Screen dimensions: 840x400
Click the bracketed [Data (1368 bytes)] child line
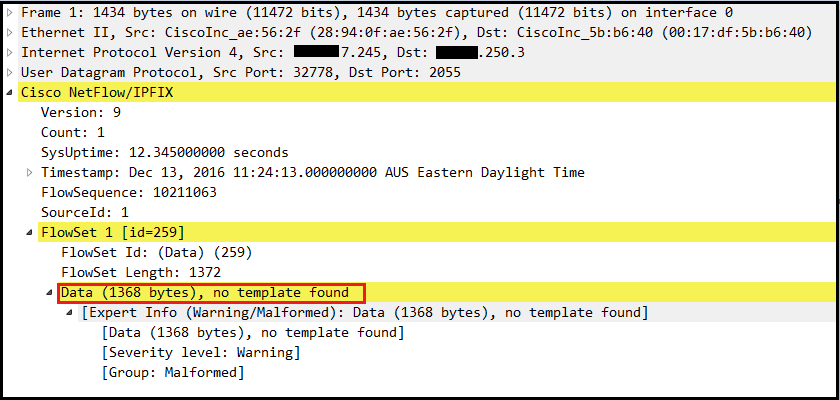[x=252, y=333]
